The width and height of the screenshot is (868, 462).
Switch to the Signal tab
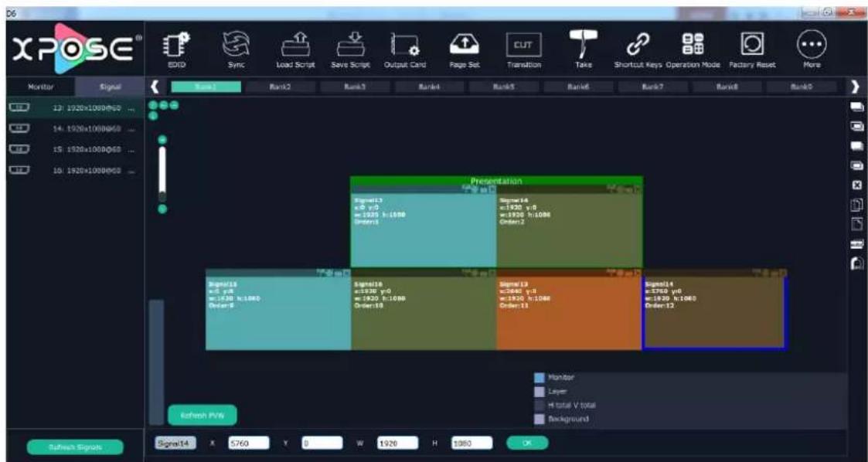(111, 87)
